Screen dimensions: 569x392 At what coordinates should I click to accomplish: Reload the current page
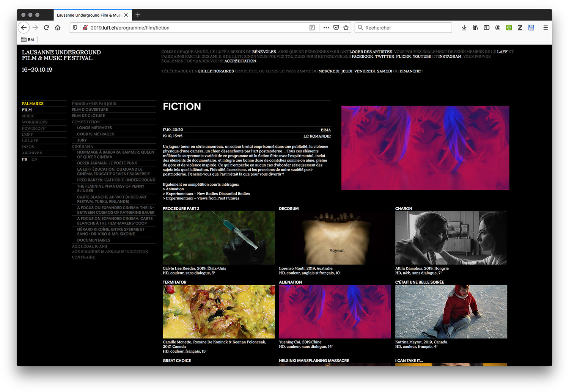click(46, 28)
